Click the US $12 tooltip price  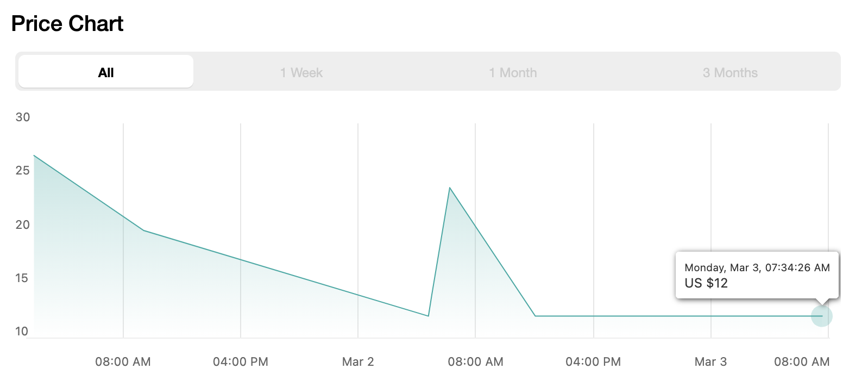(x=706, y=283)
